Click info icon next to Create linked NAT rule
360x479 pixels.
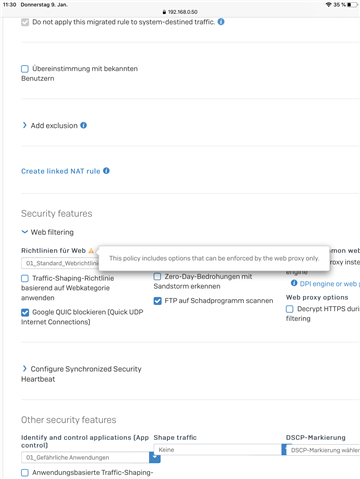pyautogui.click(x=106, y=171)
